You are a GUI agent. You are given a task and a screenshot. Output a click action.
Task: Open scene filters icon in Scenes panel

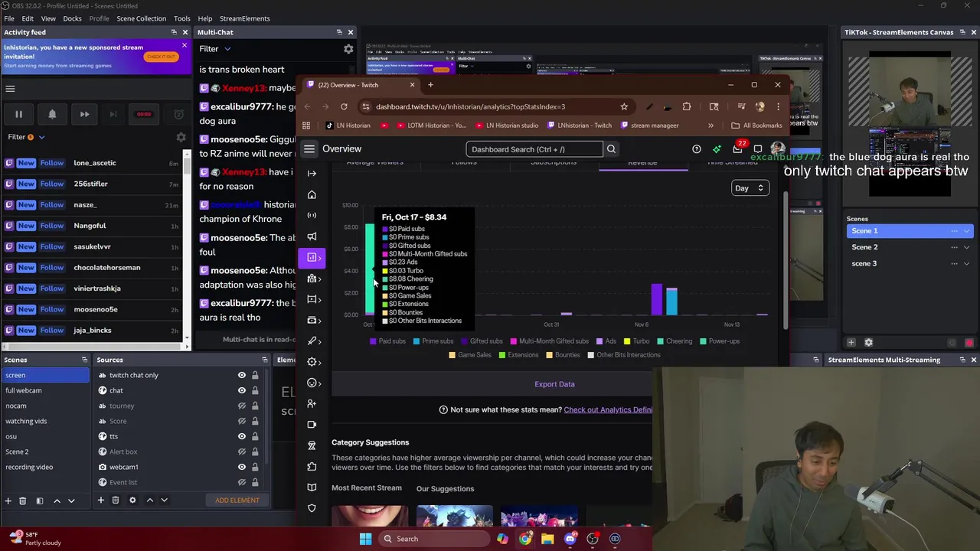[x=40, y=500]
